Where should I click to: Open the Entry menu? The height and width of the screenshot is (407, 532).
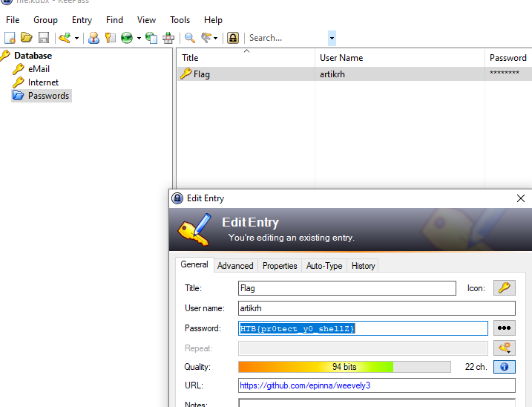(x=82, y=20)
